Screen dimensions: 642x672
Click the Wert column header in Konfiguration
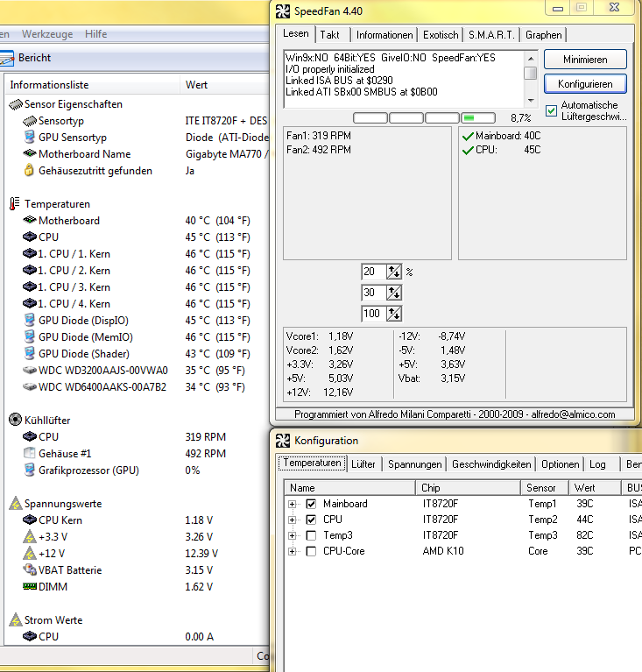(595, 488)
